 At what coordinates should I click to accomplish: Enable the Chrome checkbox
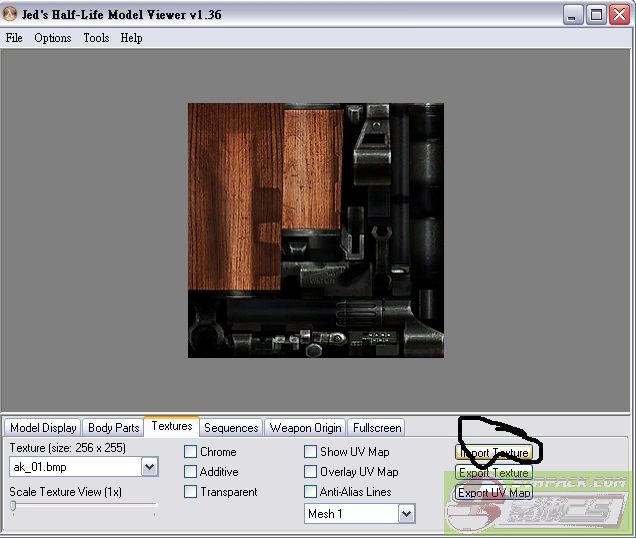(191, 452)
